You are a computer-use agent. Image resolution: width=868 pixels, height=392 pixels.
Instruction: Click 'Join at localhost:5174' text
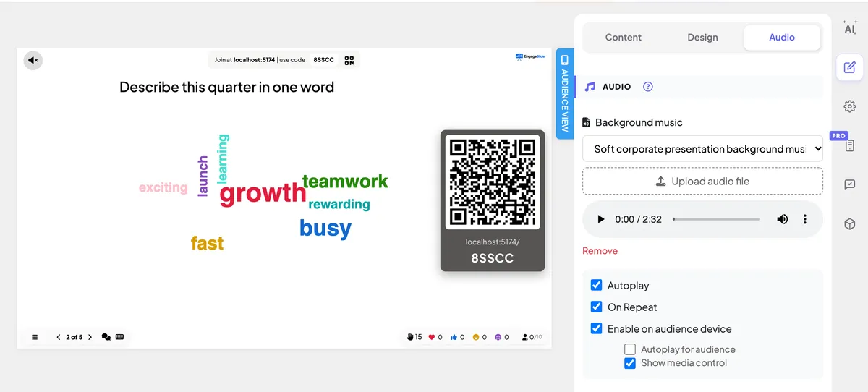(245, 60)
